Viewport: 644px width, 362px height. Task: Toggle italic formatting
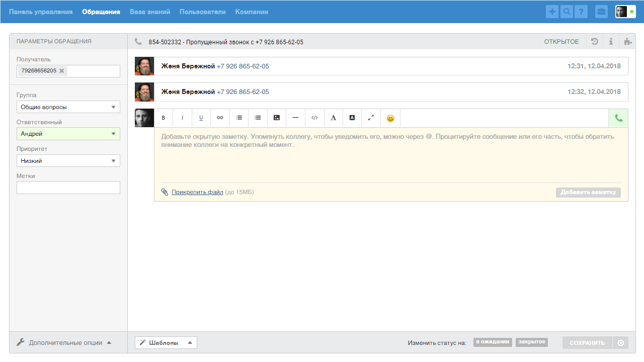click(182, 118)
